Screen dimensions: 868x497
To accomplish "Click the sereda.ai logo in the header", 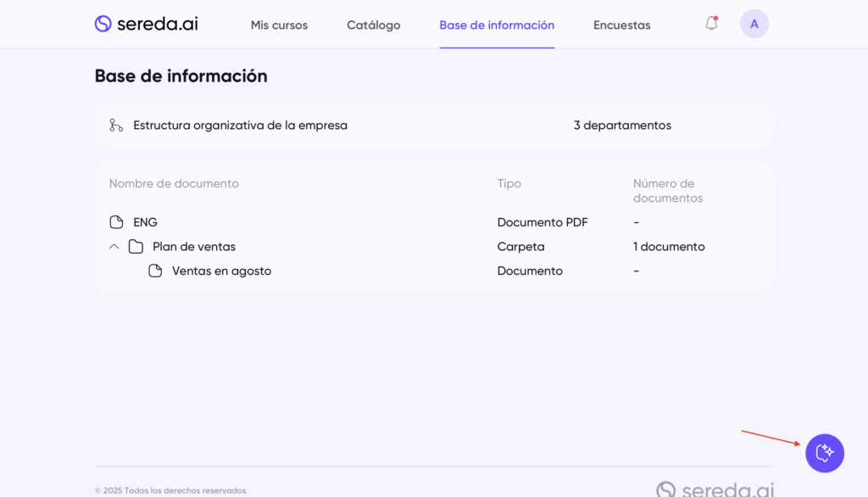I will click(146, 24).
